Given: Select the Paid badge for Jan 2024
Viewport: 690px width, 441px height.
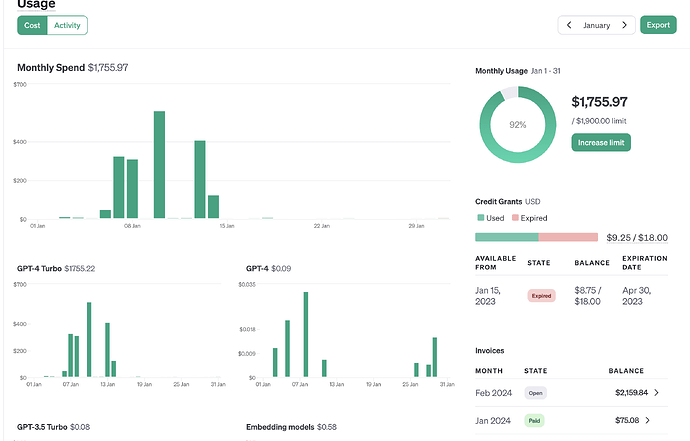Looking at the screenshot, I should 534,421.
